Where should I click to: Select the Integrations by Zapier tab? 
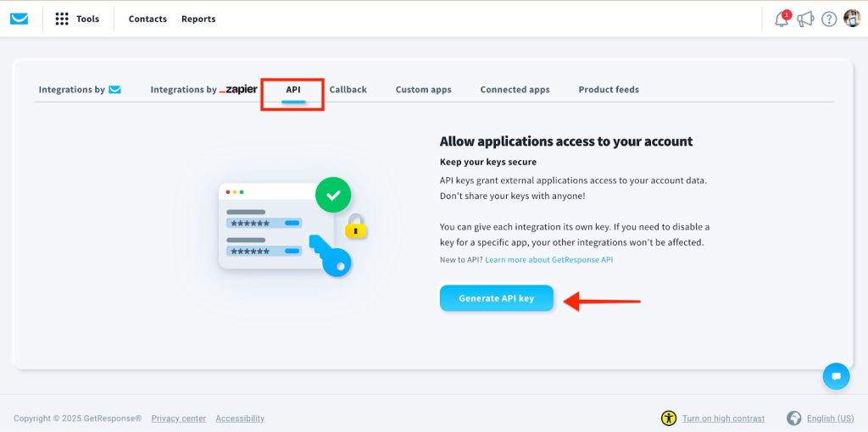[203, 90]
